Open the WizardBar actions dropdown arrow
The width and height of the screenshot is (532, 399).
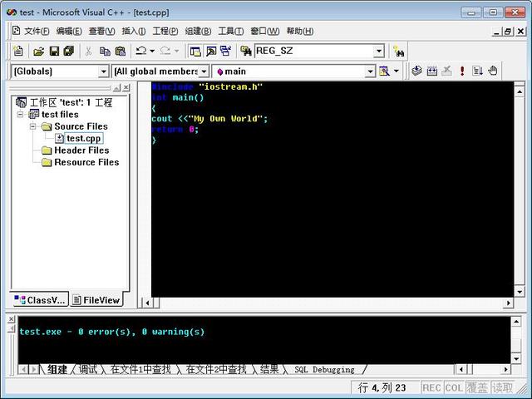(396, 71)
